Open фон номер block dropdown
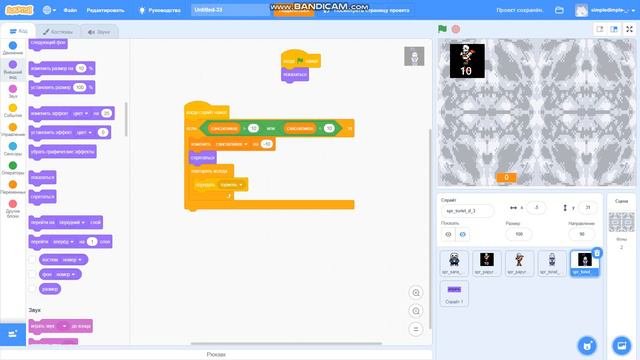640x360 pixels. (65, 274)
